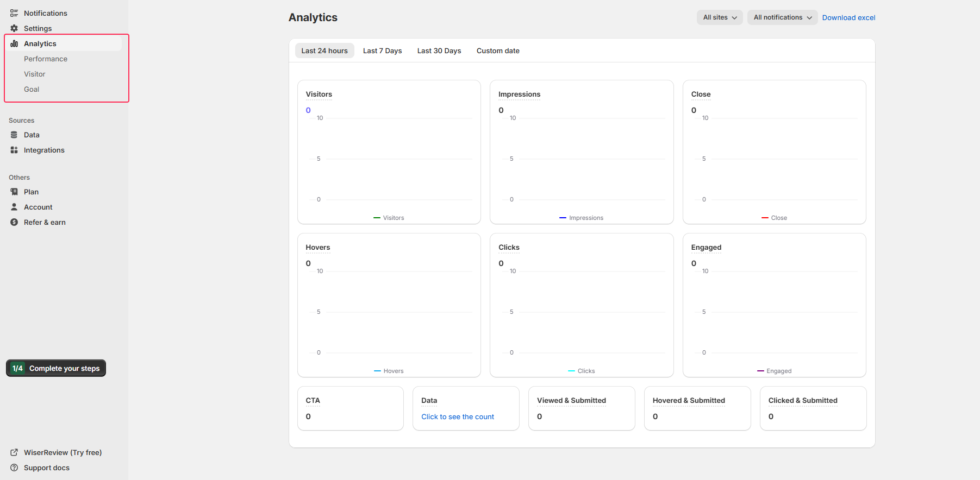980x480 pixels.
Task: Click the Analytics bar chart icon
Action: [14, 43]
